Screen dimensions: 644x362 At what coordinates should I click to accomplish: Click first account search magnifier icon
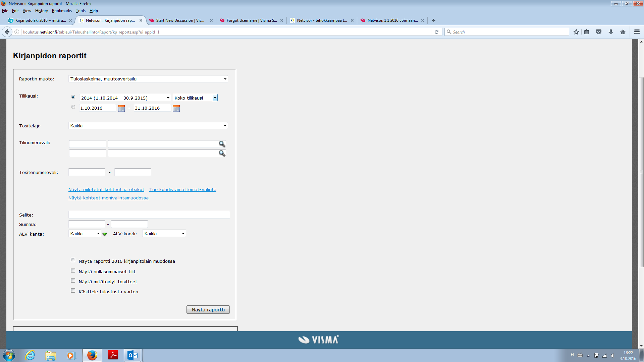pyautogui.click(x=222, y=144)
